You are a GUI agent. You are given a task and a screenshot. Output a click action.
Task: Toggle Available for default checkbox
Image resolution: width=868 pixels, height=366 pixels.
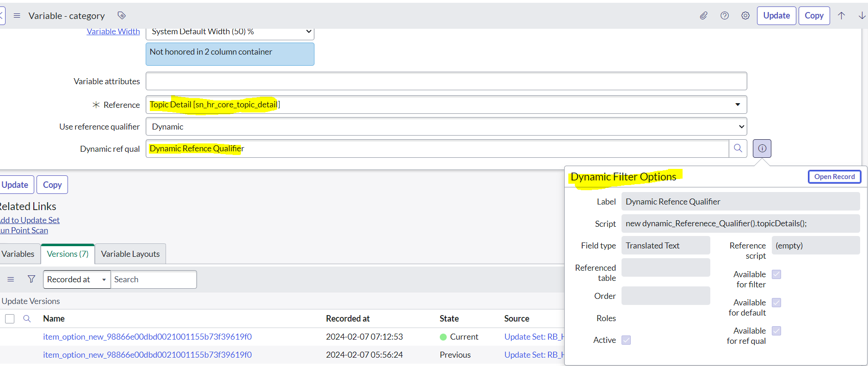(x=776, y=303)
